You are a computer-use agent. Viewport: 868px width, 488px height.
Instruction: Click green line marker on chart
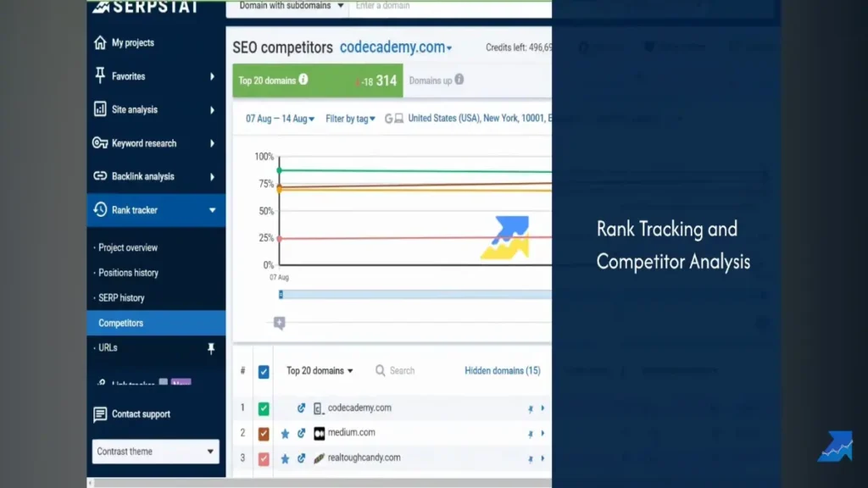[x=279, y=169]
